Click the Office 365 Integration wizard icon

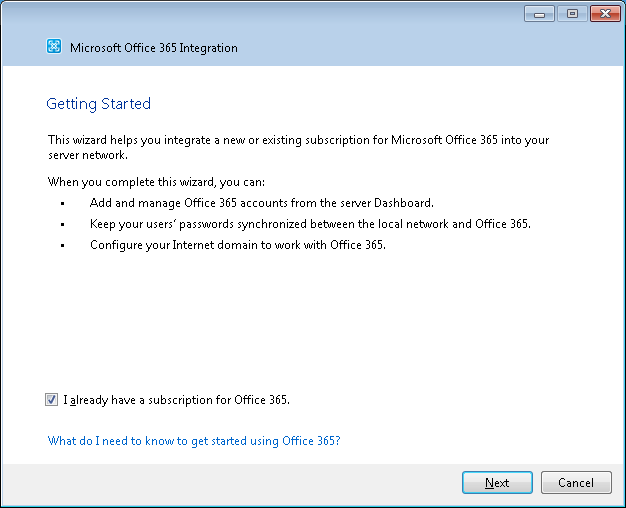coord(54,46)
